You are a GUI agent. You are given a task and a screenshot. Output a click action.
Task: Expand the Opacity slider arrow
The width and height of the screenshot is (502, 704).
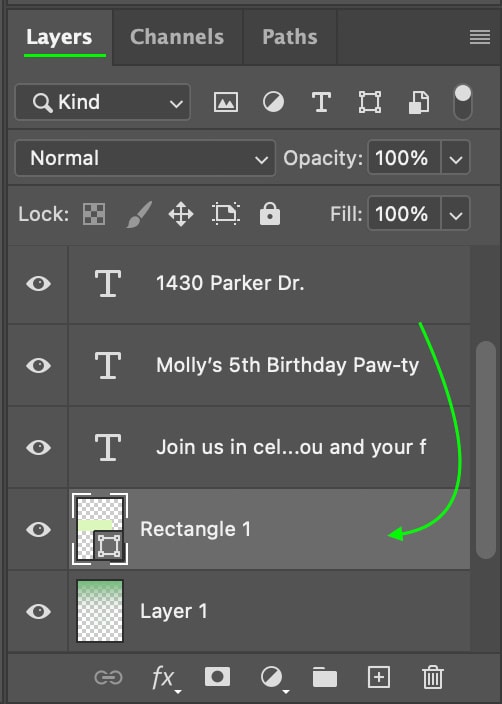[x=456, y=158]
